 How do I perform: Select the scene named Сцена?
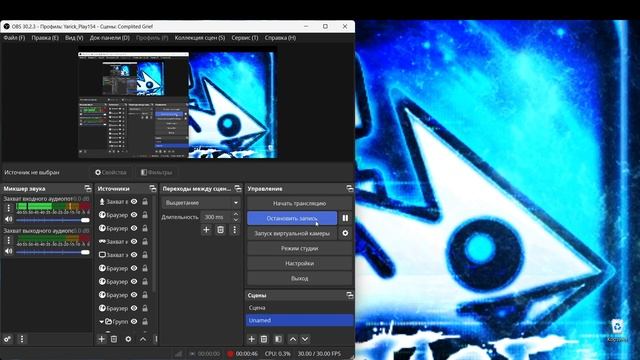pyautogui.click(x=300, y=308)
